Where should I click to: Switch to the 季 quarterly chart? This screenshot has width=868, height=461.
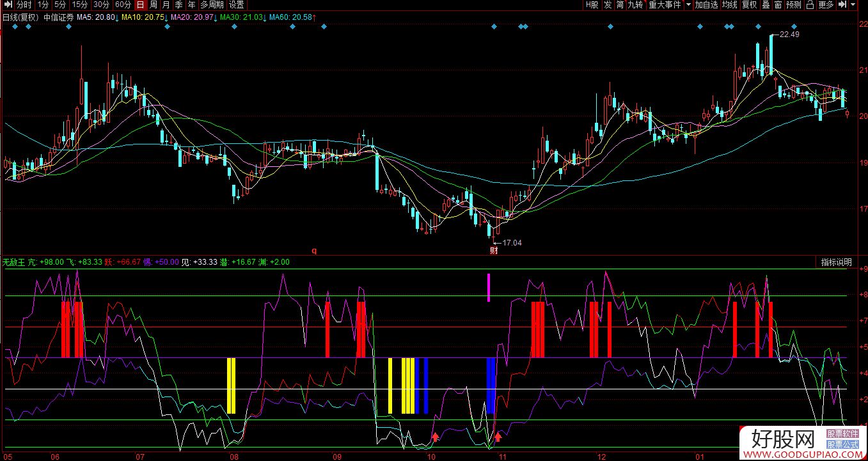click(x=179, y=5)
